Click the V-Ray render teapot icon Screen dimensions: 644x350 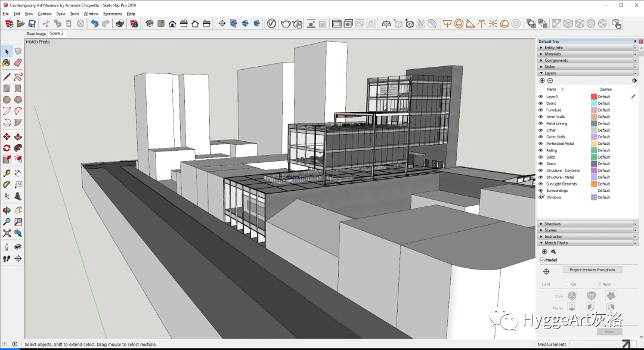(286, 24)
